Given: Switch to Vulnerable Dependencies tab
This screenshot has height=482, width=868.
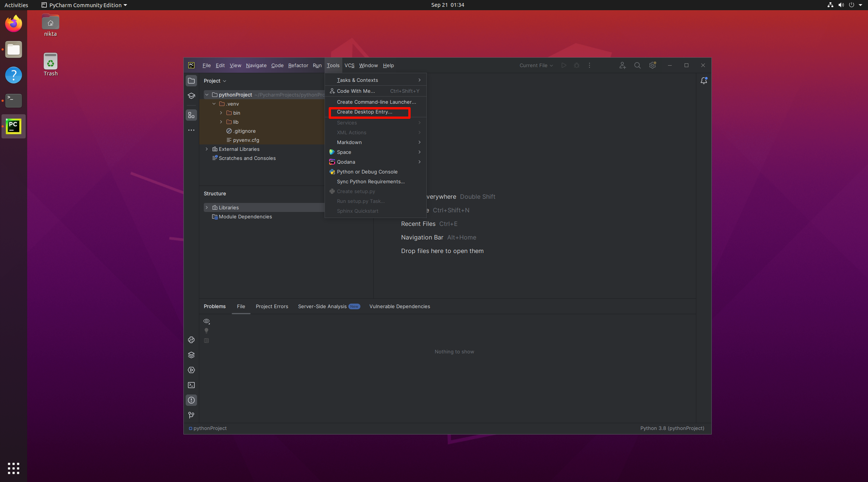Looking at the screenshot, I should click(400, 306).
